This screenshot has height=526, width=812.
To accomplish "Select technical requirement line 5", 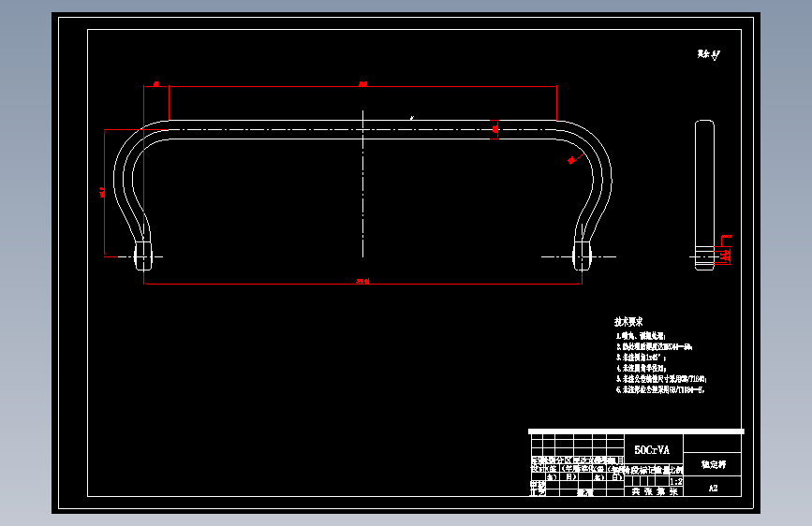I will coord(661,379).
